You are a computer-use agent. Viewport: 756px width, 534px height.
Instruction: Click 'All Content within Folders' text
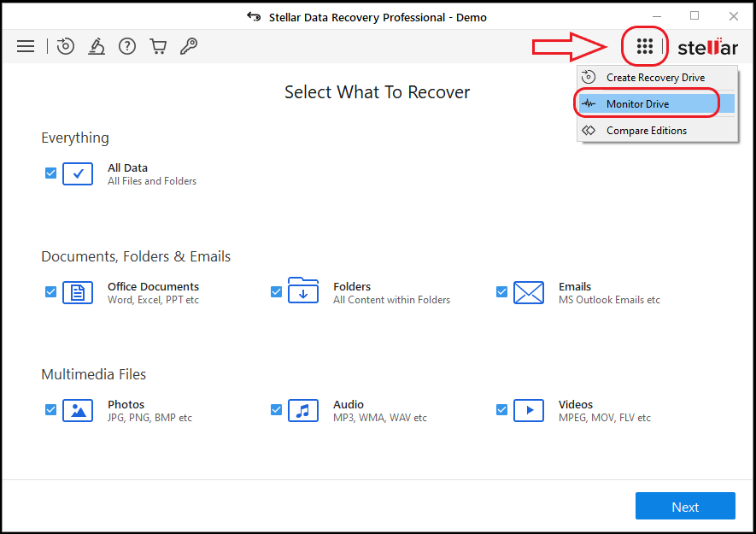391,300
